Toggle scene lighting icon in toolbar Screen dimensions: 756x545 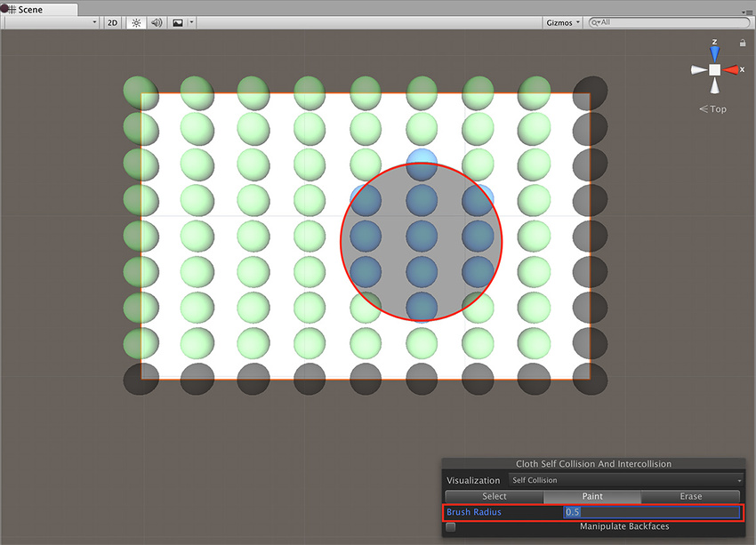point(133,22)
